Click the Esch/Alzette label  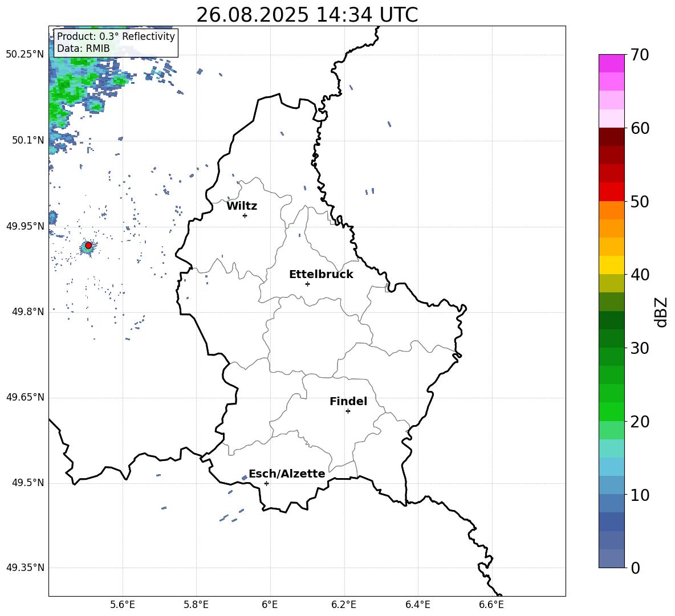[x=287, y=474]
